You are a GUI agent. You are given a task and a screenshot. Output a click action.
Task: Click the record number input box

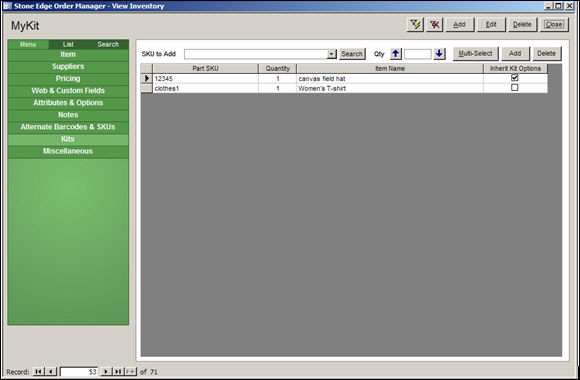tap(79, 371)
